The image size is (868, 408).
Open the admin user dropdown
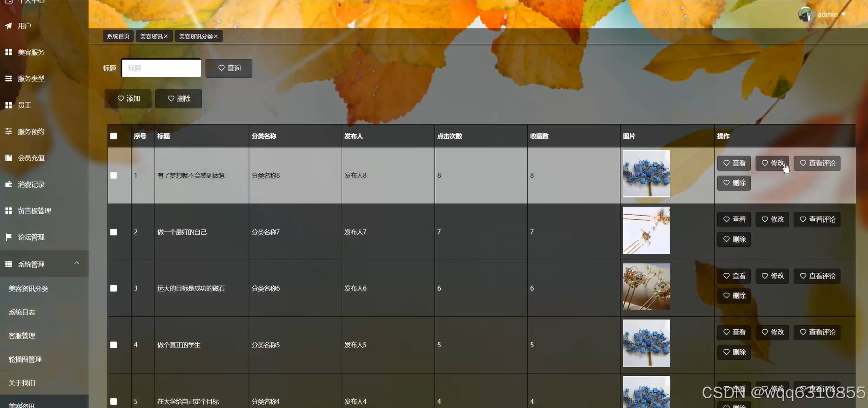831,14
